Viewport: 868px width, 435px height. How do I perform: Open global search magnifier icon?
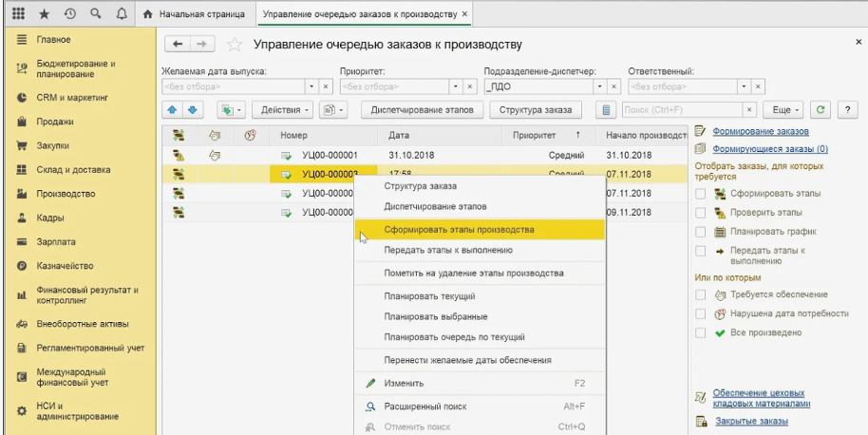pos(95,14)
